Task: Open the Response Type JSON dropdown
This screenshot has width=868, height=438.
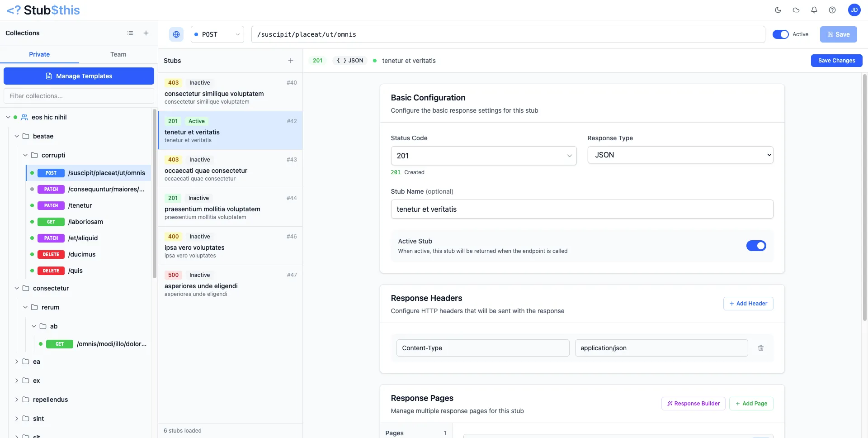Action: point(680,155)
